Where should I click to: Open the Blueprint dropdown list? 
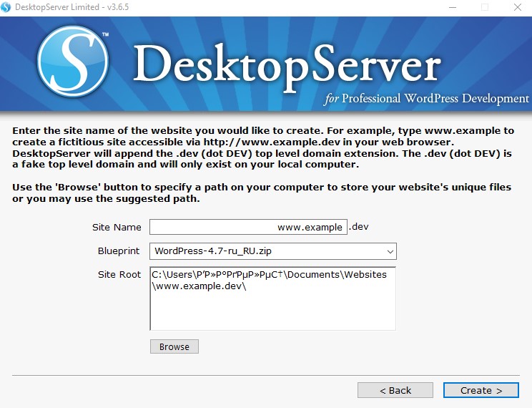(272, 251)
